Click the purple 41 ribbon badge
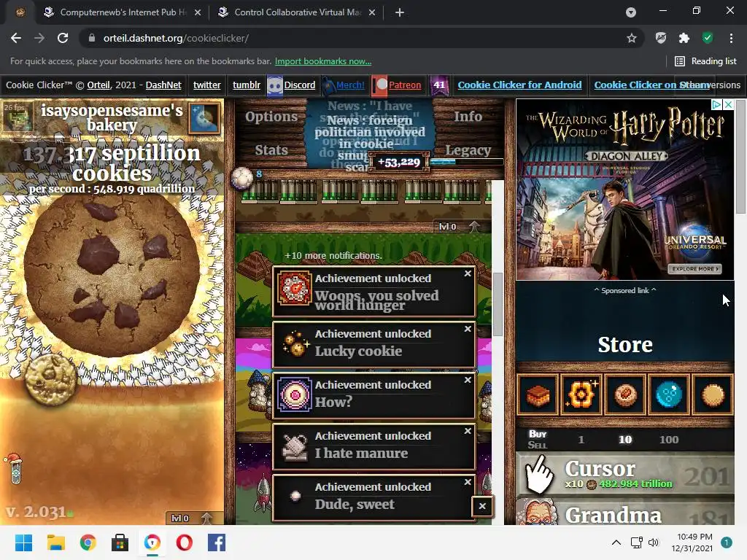 (x=439, y=85)
